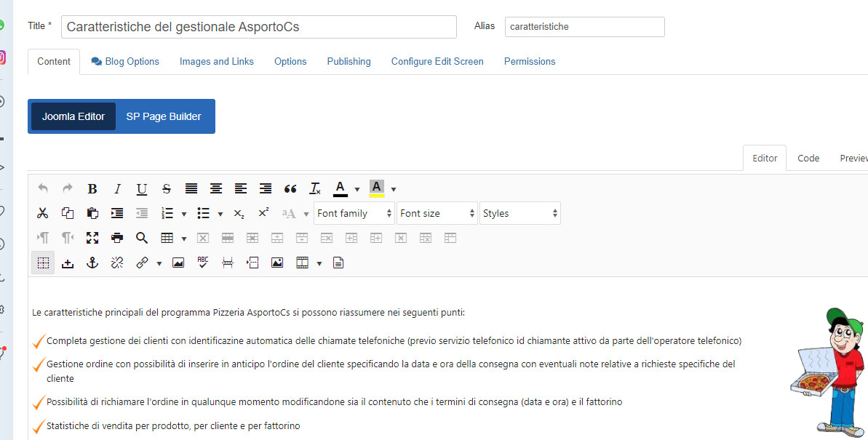The width and height of the screenshot is (868, 440).
Task: Insert an anchor using the anchor icon
Action: 92,263
